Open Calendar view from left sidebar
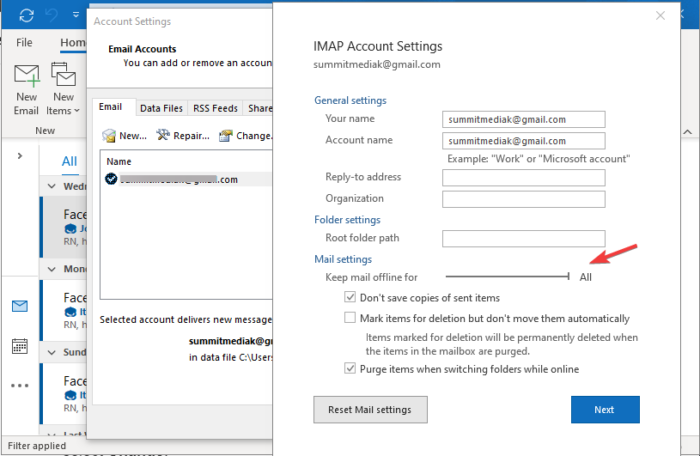The image size is (700, 456). coord(20,346)
